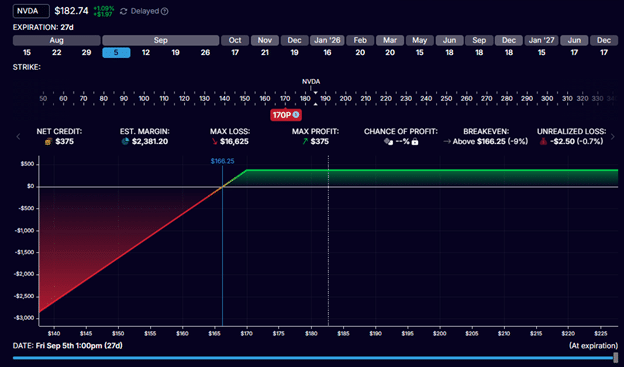Click the (At expiration) label

point(593,346)
